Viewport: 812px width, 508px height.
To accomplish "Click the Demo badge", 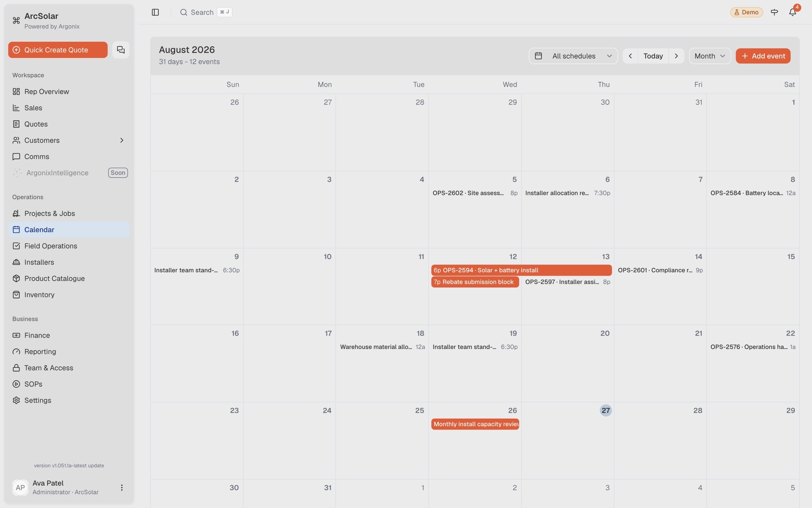I will click(x=746, y=12).
